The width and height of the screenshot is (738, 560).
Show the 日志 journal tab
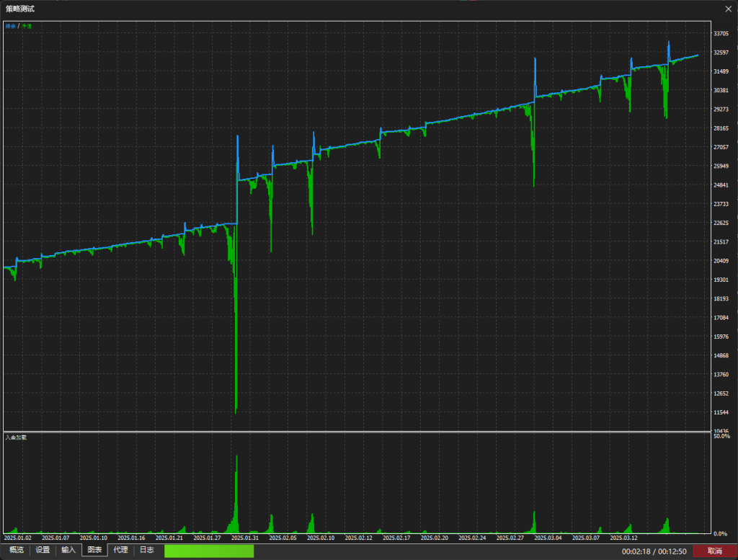(x=146, y=550)
